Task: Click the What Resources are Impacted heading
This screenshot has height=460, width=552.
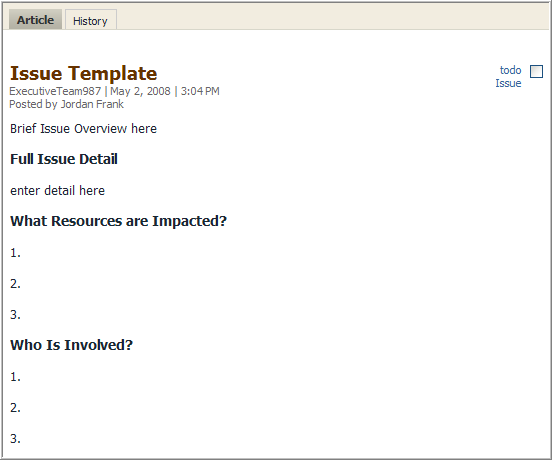Action: tap(118, 221)
